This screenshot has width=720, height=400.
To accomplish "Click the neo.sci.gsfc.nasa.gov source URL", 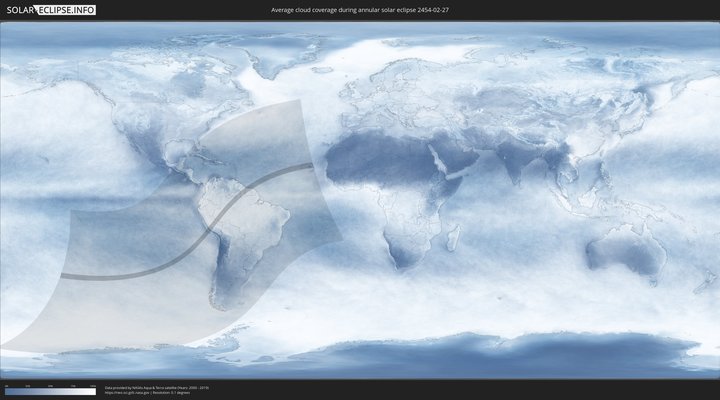I will click(x=127, y=393).
